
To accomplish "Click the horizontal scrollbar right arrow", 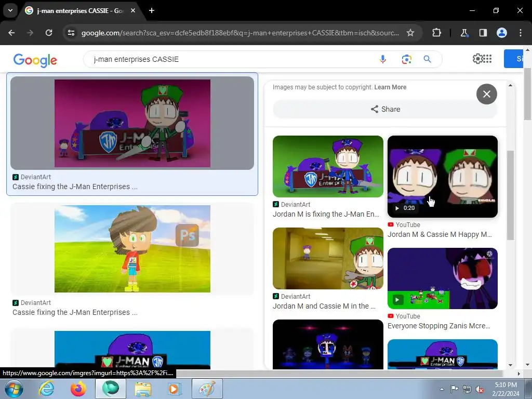I will (518, 374).
